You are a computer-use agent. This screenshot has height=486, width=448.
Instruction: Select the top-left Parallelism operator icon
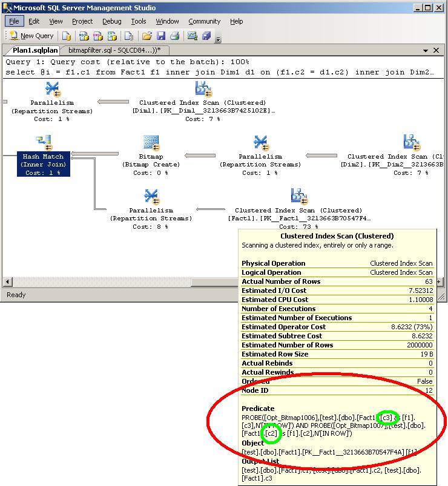coord(53,89)
